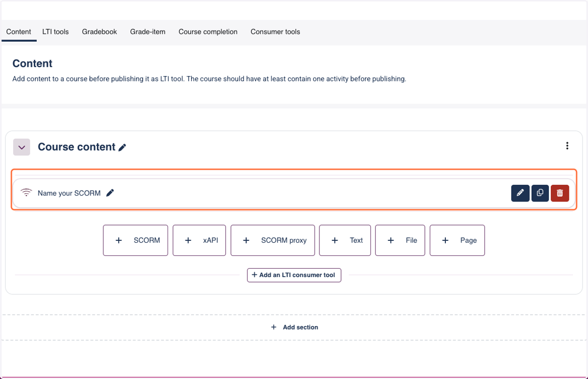Click Add an LTI consumer tool
This screenshot has width=588, height=379.
294,275
